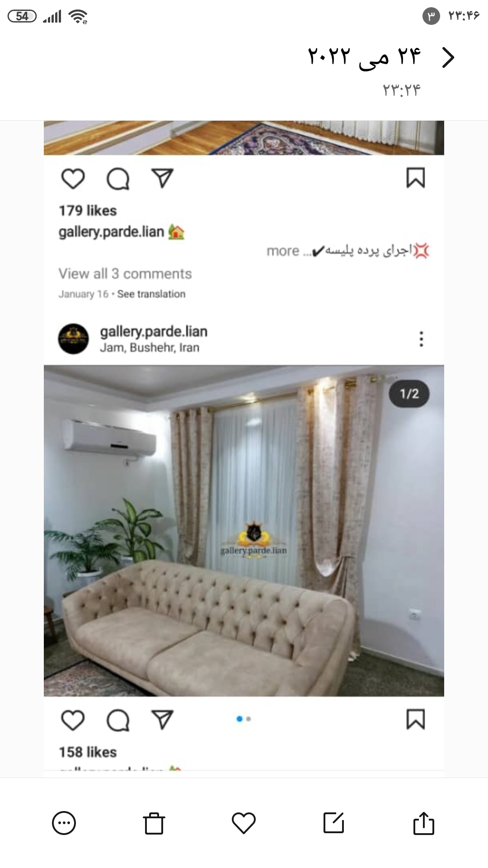Tap the Jam, Bushehr, Iran location
Viewport: 488px width, 868px height.
[150, 348]
